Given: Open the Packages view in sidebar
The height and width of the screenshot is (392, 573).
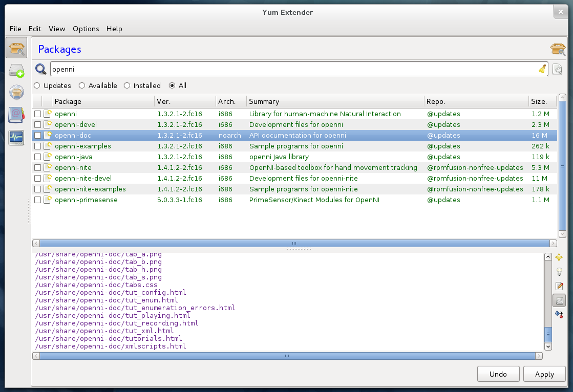Looking at the screenshot, I should coord(17,48).
